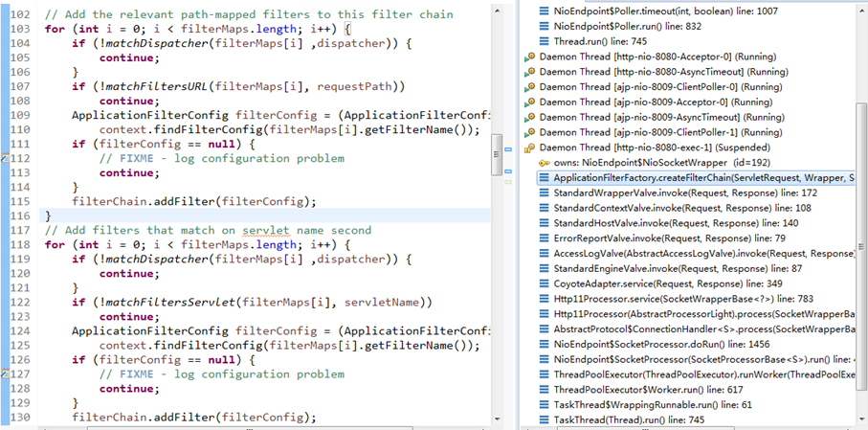Click filterChain.addFilter on line 115
Screen dimensions: 868x430
[144, 202]
